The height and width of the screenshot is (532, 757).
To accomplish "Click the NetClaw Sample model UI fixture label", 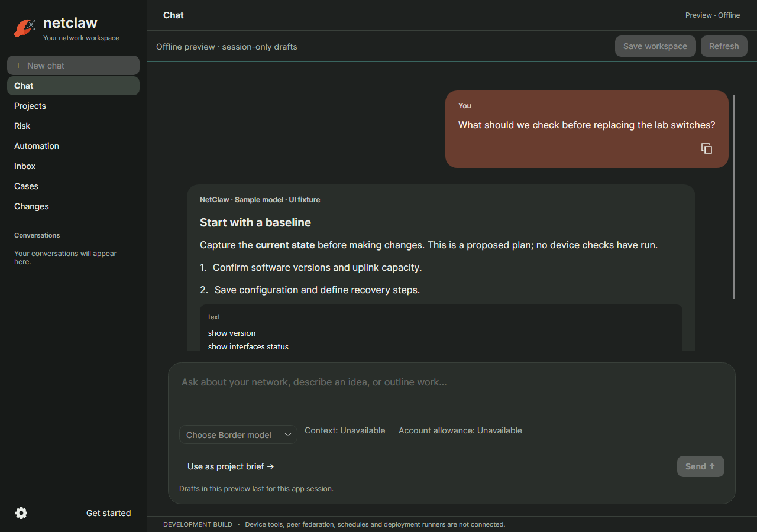I will click(x=260, y=200).
